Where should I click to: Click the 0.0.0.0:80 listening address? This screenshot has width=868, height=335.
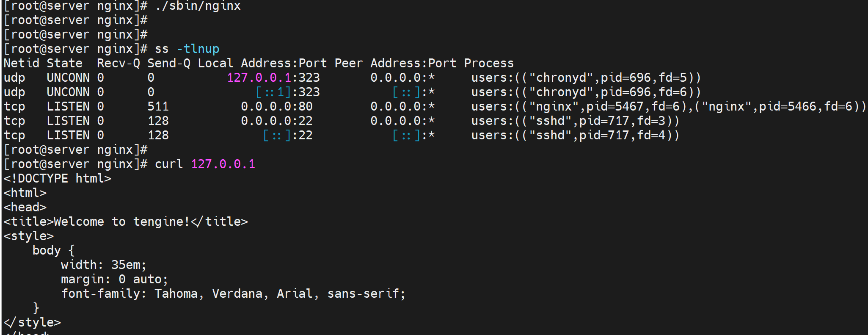point(276,107)
